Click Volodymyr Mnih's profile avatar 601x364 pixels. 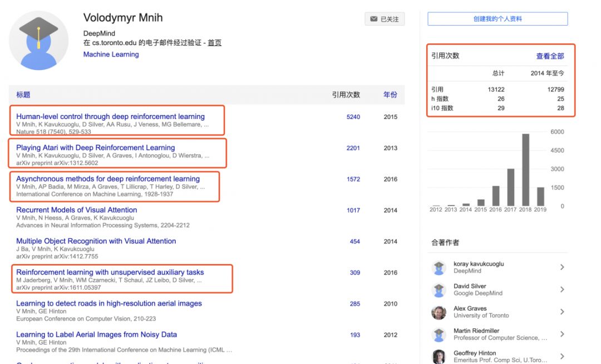38,41
